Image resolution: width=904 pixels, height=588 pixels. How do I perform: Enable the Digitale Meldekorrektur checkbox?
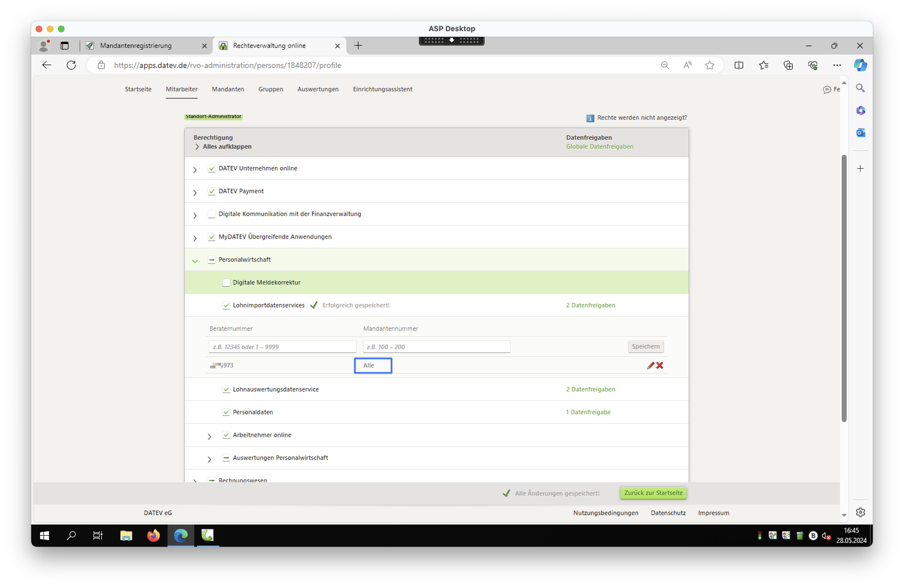click(226, 283)
